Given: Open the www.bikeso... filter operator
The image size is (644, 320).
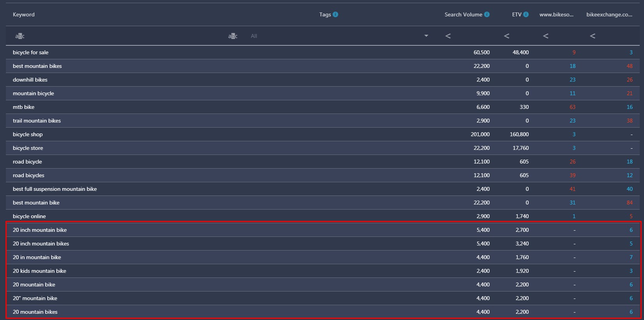Looking at the screenshot, I should (546, 36).
